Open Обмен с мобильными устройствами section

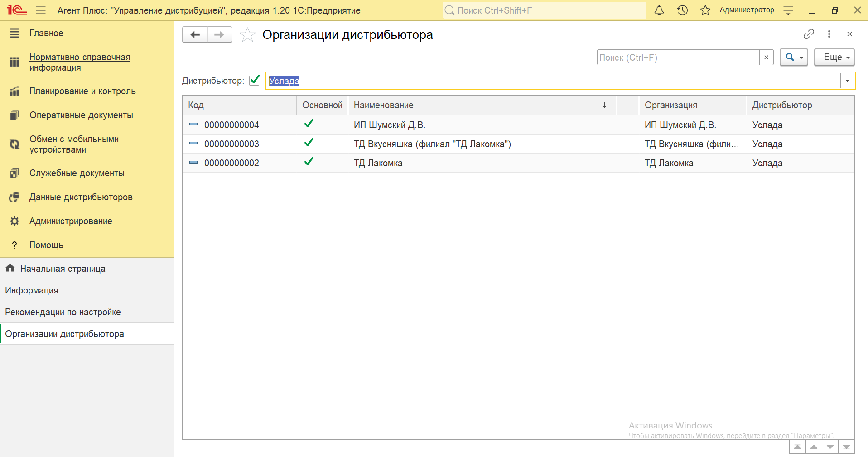pyautogui.click(x=87, y=144)
